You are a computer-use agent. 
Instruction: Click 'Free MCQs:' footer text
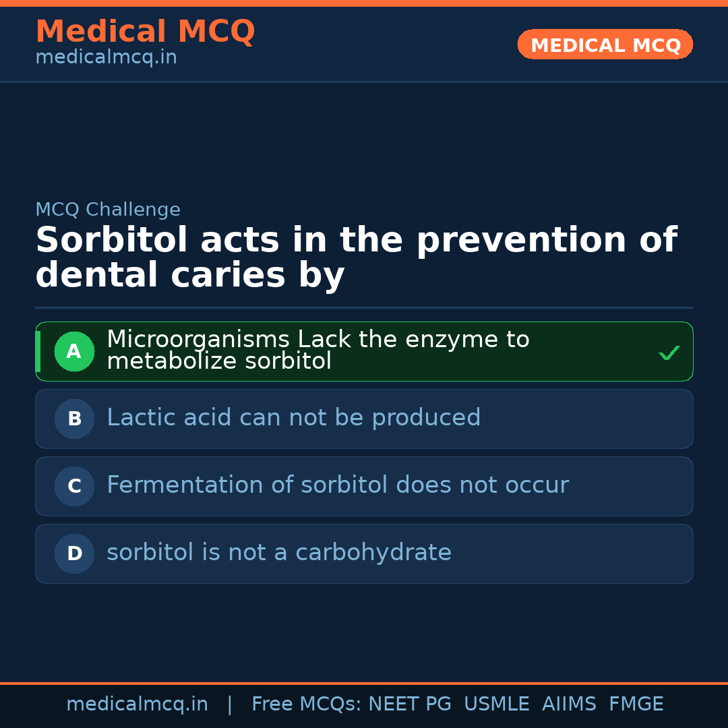pos(307,704)
